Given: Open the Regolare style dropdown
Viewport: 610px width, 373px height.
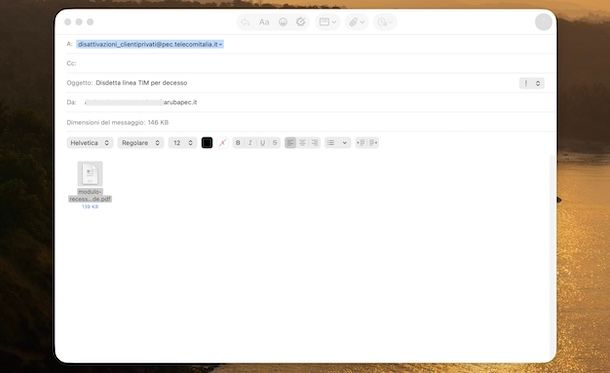Looking at the screenshot, I should (x=140, y=143).
